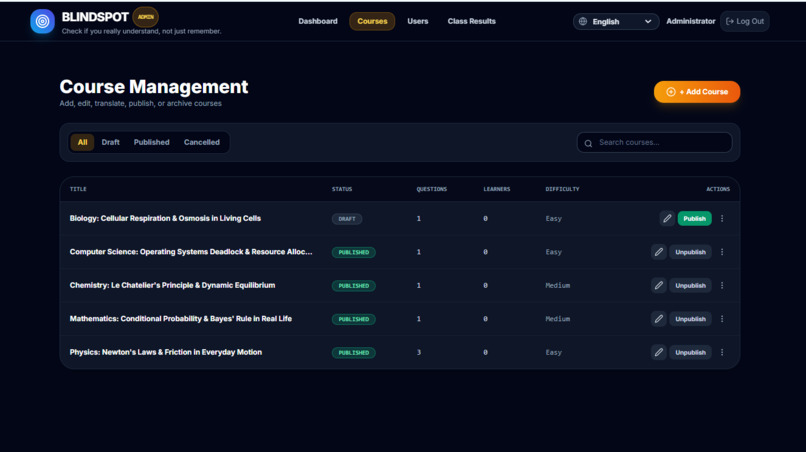The width and height of the screenshot is (806, 452).
Task: Click the DRAFT status badge for Biology
Action: 347,219
